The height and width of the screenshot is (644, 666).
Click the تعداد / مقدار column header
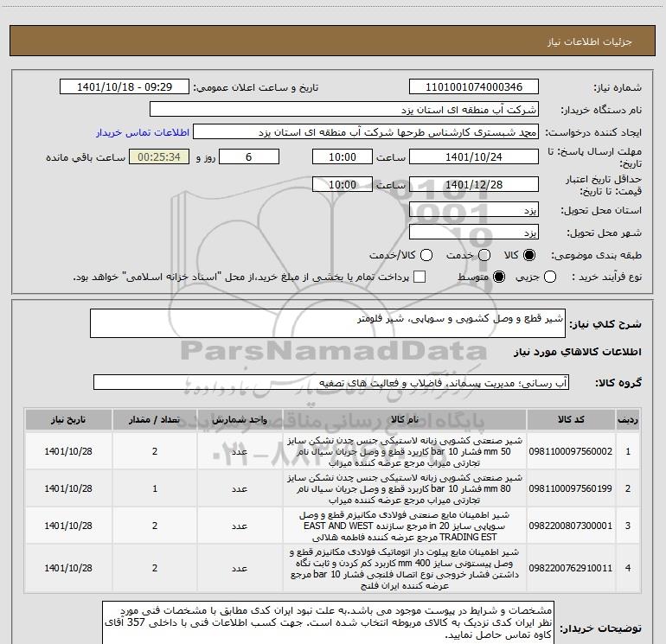pos(155,419)
